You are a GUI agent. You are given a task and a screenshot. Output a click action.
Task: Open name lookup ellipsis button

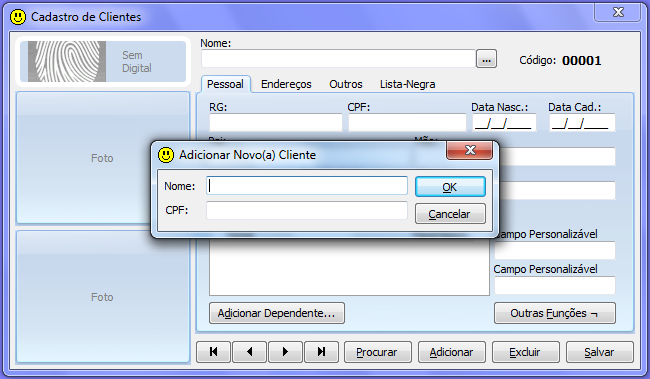tap(486, 59)
